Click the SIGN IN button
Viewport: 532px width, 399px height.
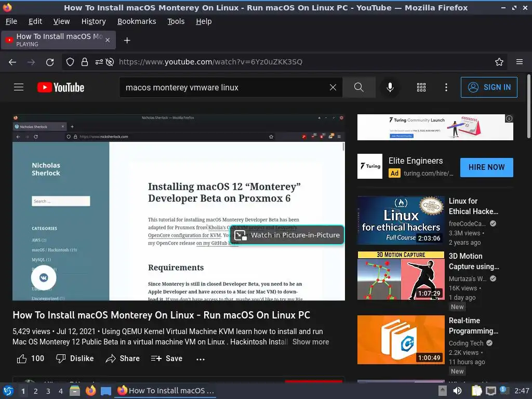[489, 87]
